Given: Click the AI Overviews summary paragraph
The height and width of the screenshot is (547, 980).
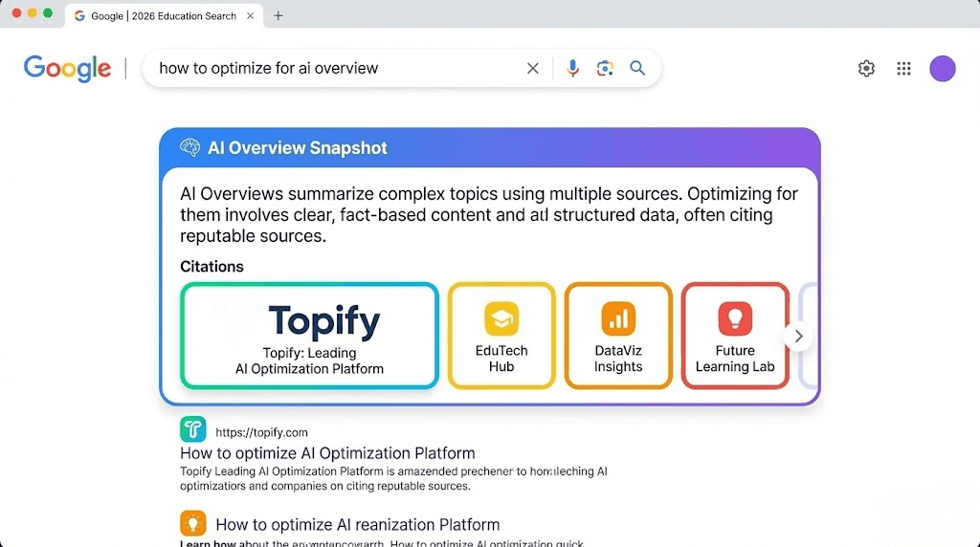Looking at the screenshot, I should coord(489,215).
